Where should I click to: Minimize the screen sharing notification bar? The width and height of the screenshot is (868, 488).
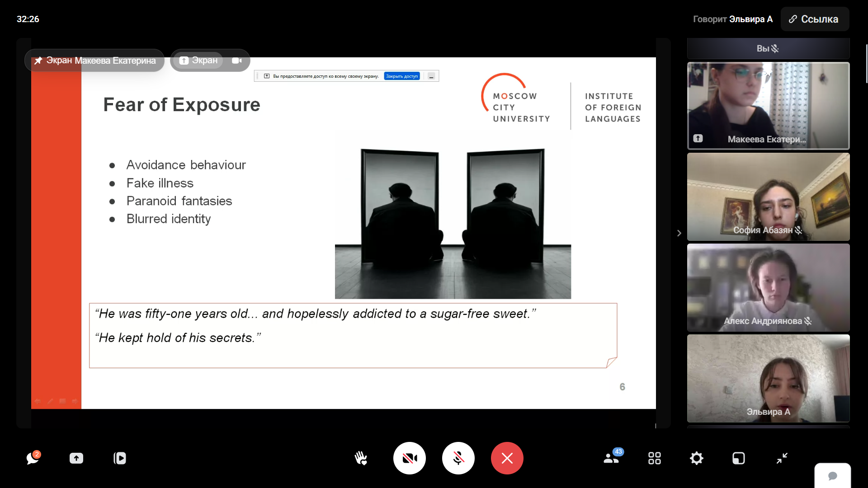pos(431,76)
